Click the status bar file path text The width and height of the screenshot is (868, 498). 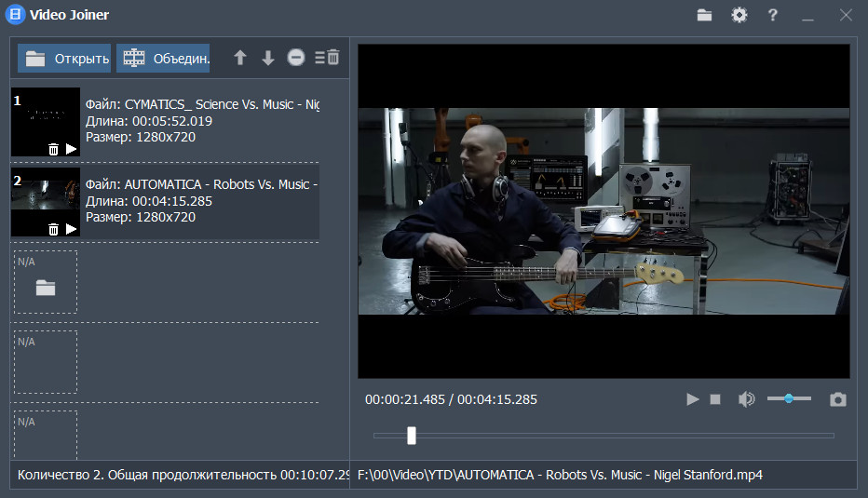561,475
